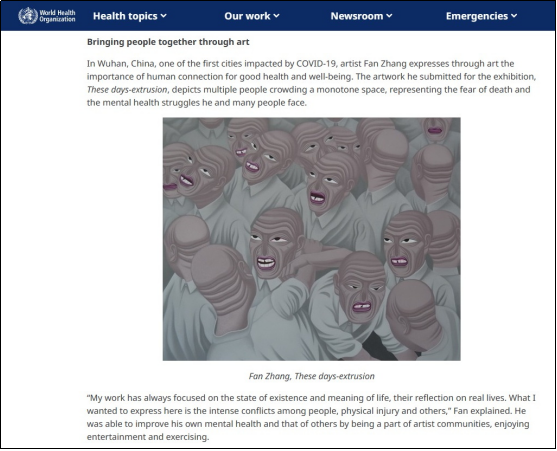Open the Newsroom menu
The width and height of the screenshot is (557, 451).
tap(361, 16)
